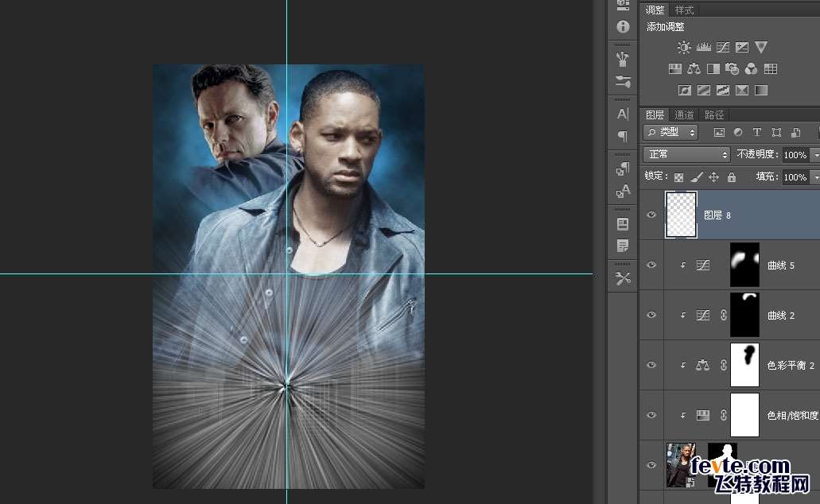Add a Brightness/Contrast adjustment
Screen dimensions: 820x504
tap(683, 48)
